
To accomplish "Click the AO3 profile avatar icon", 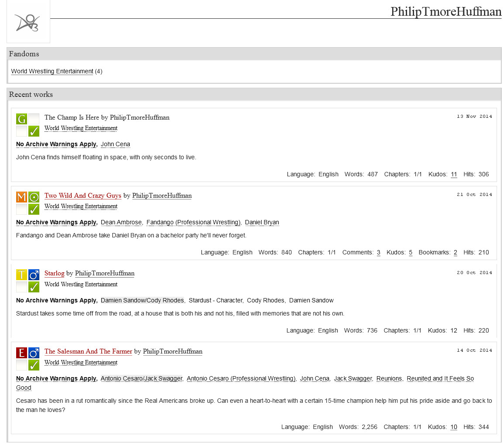I will [28, 22].
